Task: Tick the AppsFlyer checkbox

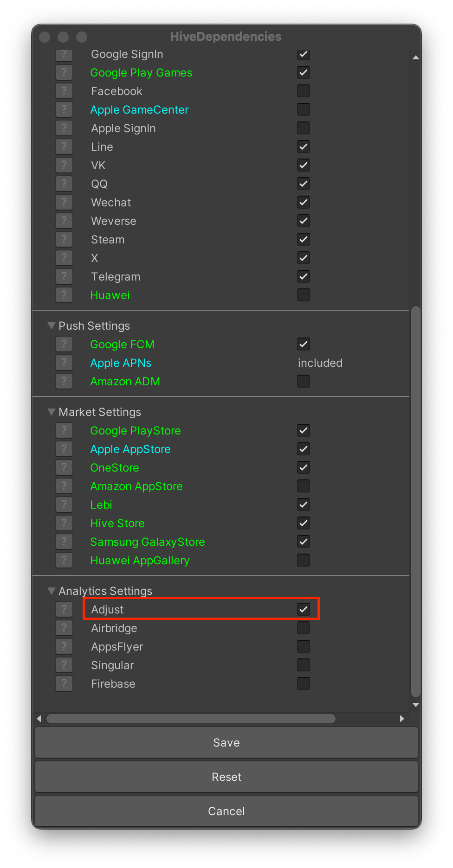Action: click(304, 646)
